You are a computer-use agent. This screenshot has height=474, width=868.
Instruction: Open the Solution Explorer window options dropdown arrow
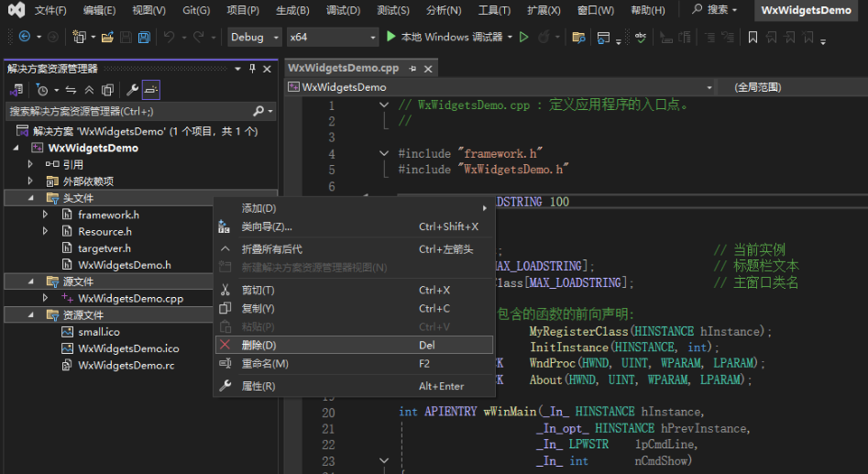tap(237, 69)
